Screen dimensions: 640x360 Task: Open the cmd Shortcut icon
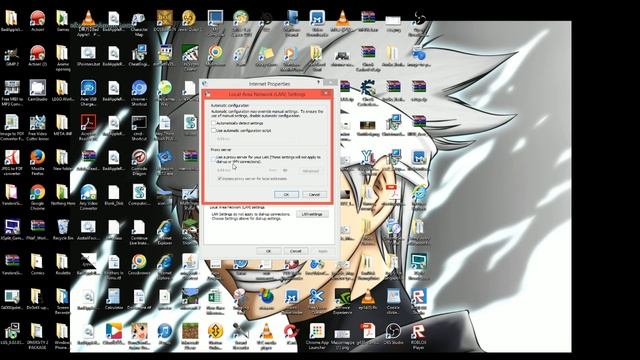139,128
